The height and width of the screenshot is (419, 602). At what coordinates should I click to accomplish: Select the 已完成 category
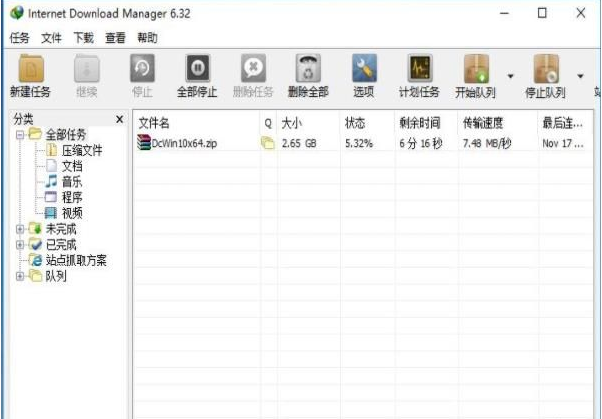coord(61,245)
